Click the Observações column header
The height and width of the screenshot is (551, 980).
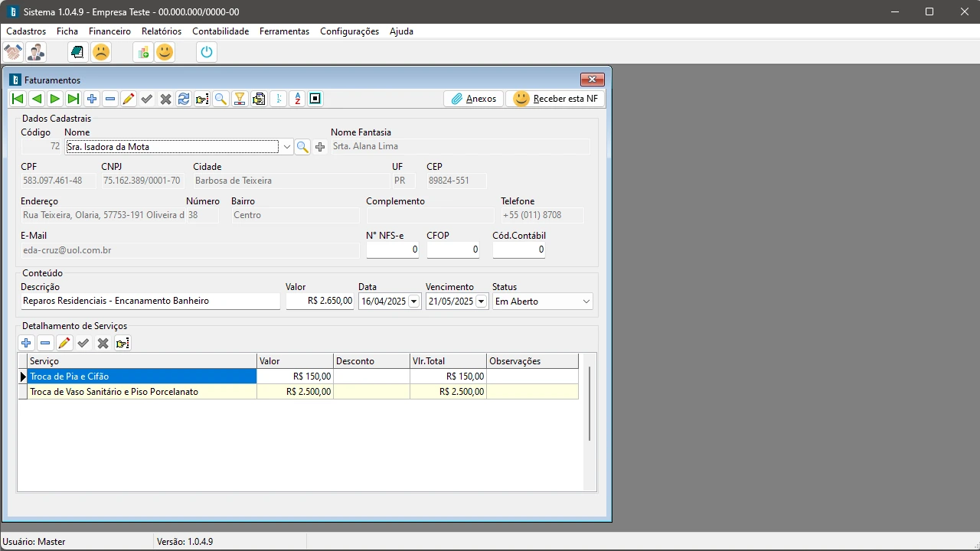click(532, 361)
